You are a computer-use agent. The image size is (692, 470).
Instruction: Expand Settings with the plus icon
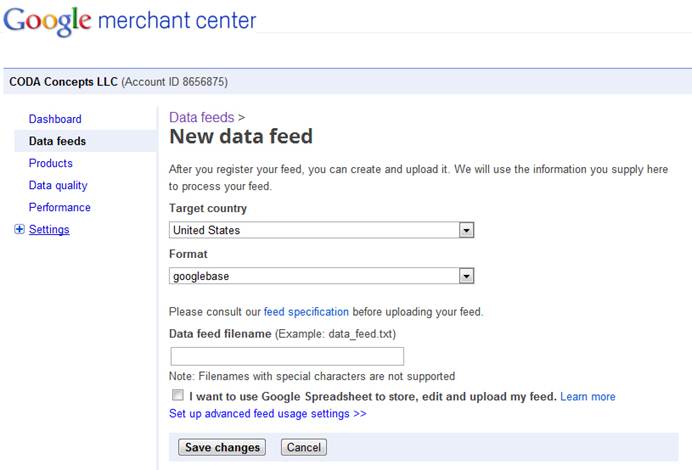[19, 229]
